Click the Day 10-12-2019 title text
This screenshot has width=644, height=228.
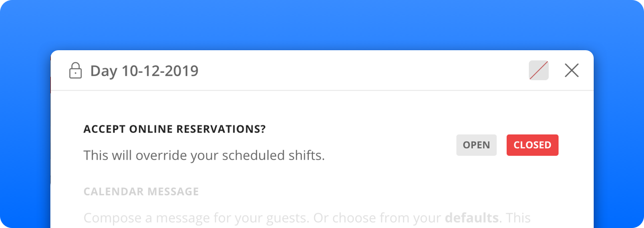(144, 71)
